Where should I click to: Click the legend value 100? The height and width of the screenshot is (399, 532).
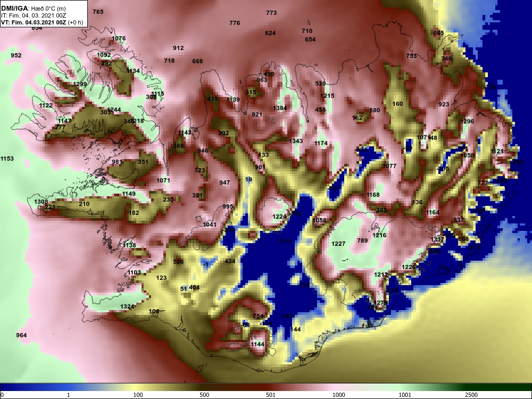[138, 395]
